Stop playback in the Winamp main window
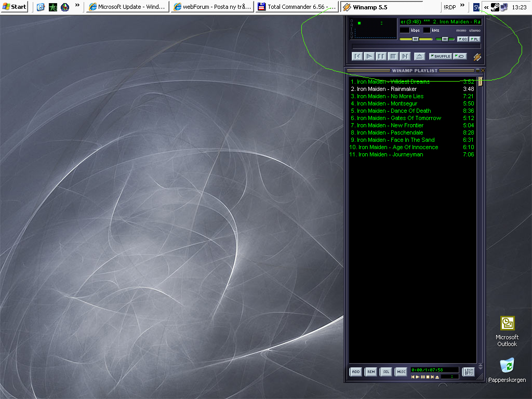This screenshot has height=399, width=532. click(393, 56)
